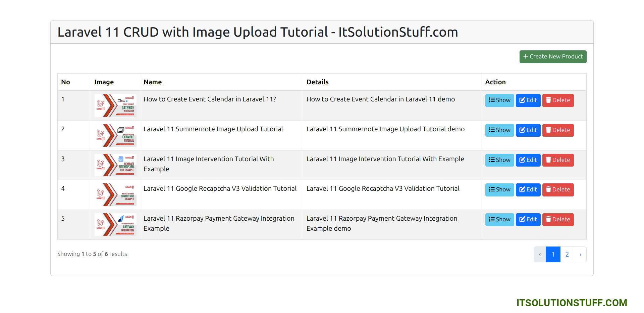Show the Google Recaptcha V3 product

click(x=499, y=190)
